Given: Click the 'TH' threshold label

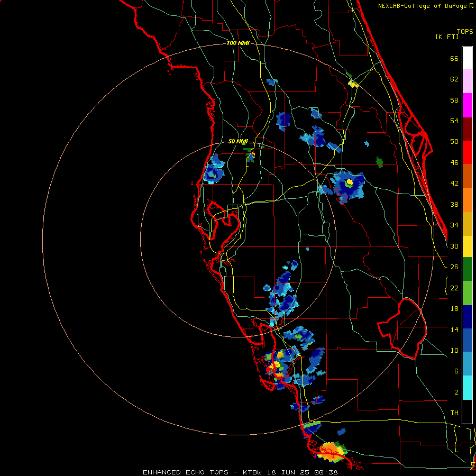Looking at the screenshot, I should [454, 413].
